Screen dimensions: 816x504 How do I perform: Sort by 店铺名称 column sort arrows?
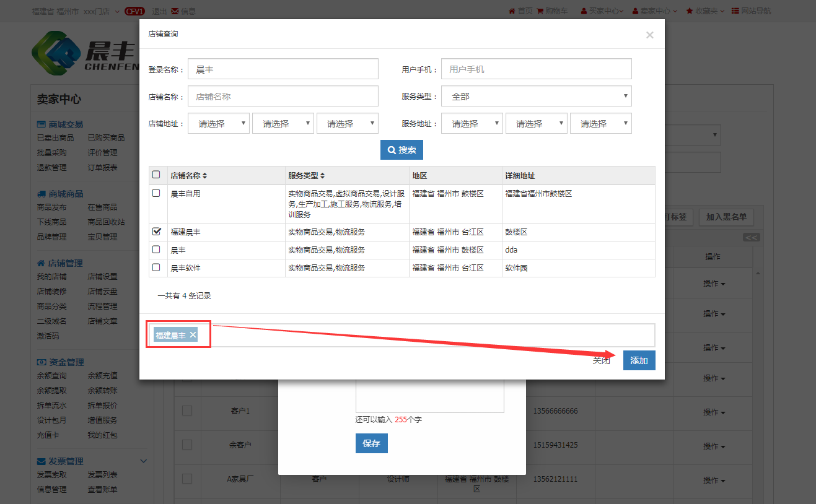point(205,176)
